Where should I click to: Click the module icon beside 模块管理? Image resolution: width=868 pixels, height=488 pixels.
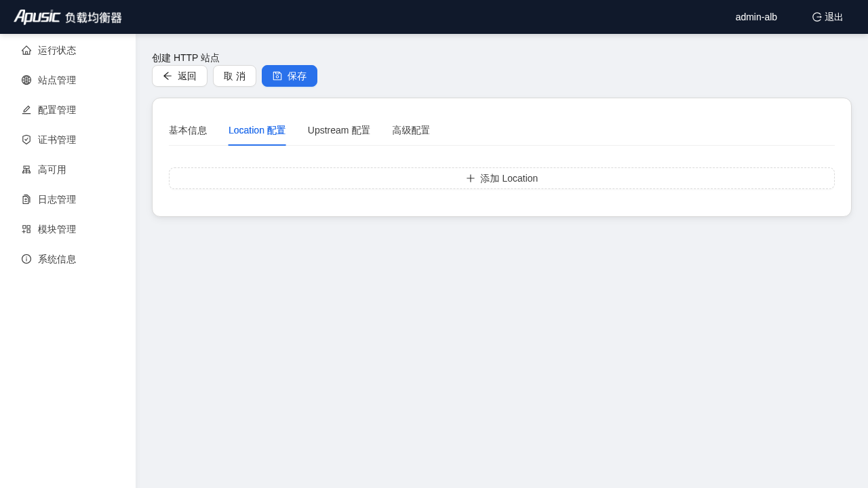pyautogui.click(x=26, y=229)
